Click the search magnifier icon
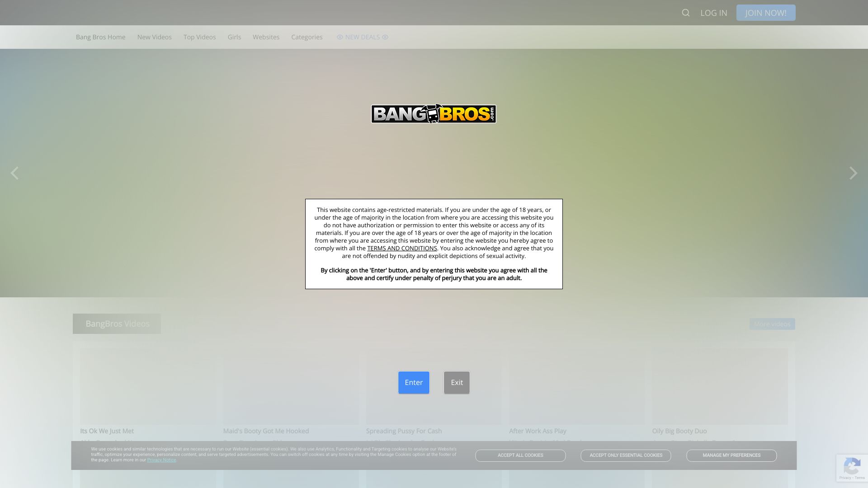This screenshot has height=488, width=868. coord(685,13)
